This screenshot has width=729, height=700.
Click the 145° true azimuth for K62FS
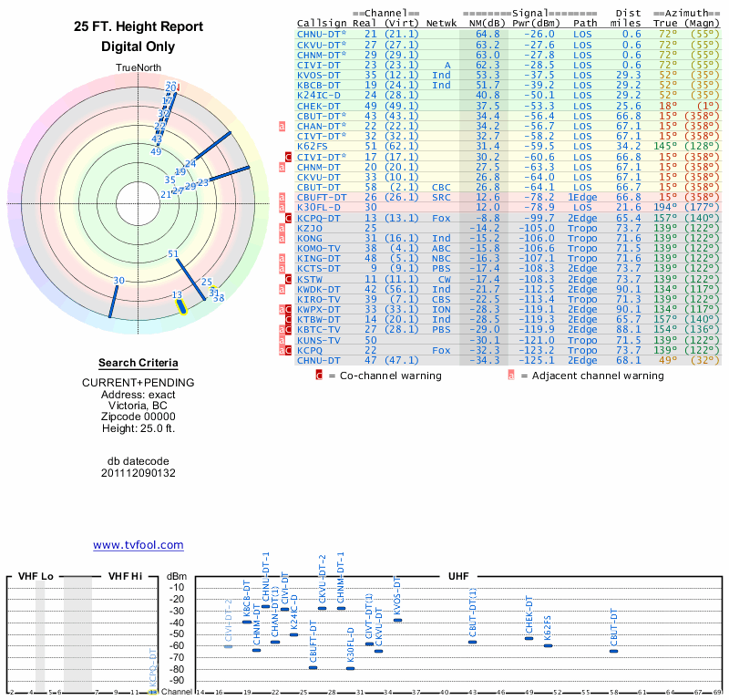point(664,146)
